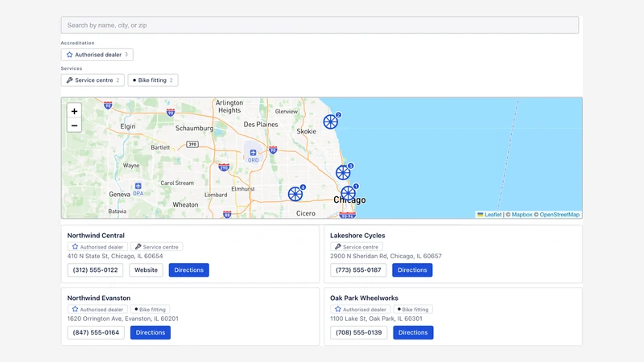Click the DPA airport icon on map
Image resolution: width=644 pixels, height=362 pixels.
tap(138, 186)
